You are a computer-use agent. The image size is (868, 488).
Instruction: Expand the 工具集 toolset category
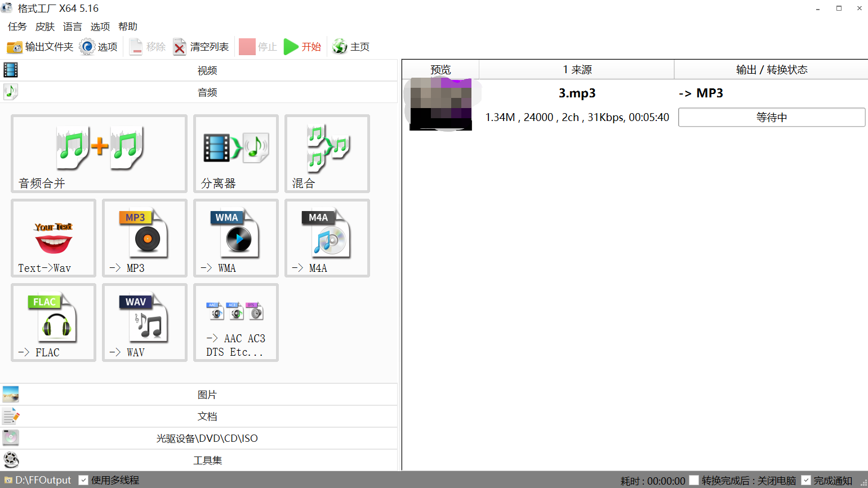click(x=199, y=460)
